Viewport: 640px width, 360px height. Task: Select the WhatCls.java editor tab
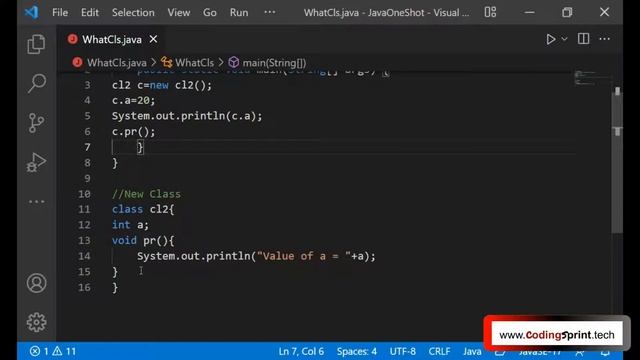tap(112, 40)
